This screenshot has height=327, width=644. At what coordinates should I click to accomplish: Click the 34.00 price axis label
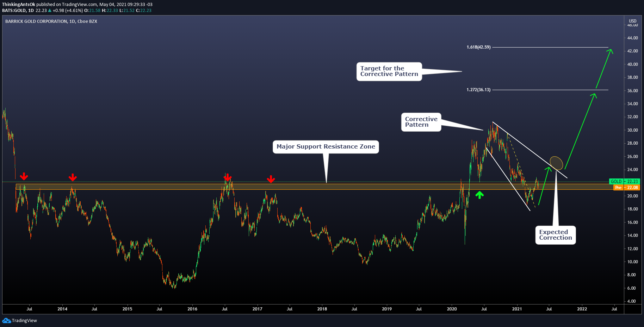pos(632,104)
